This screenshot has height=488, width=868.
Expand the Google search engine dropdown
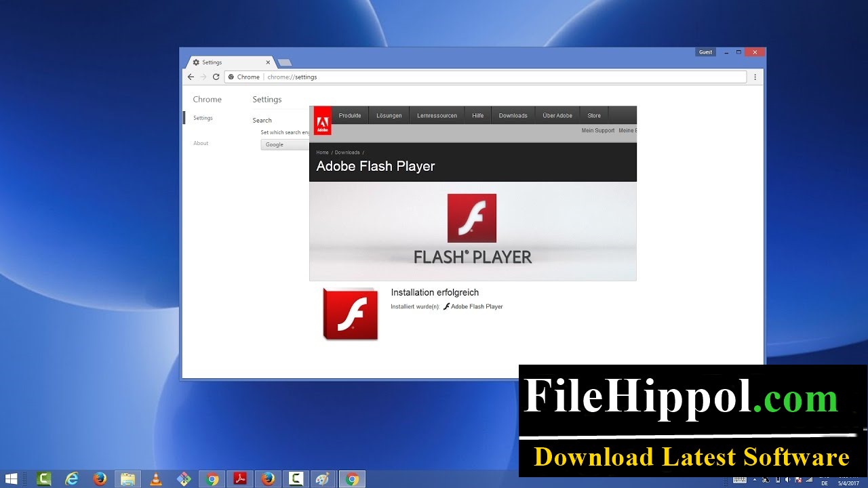pyautogui.click(x=285, y=144)
